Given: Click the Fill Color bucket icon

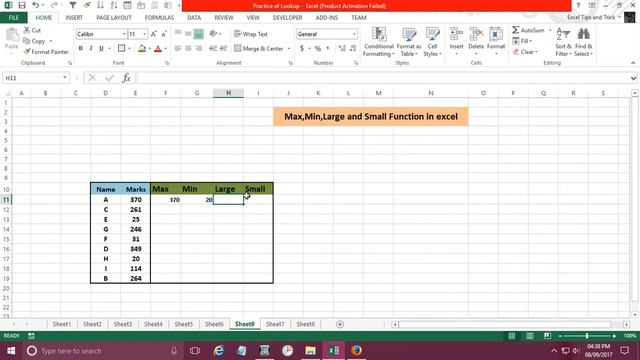Looking at the screenshot, I should click(142, 49).
